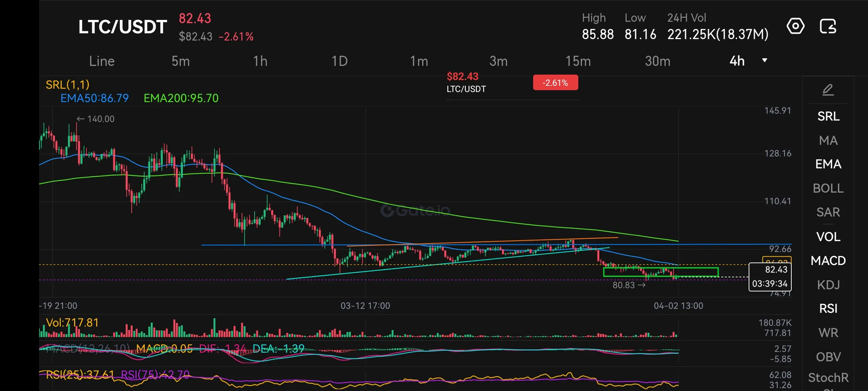Toggle the VOL sub-chart
Screen dimensions: 868x391
[x=828, y=237]
